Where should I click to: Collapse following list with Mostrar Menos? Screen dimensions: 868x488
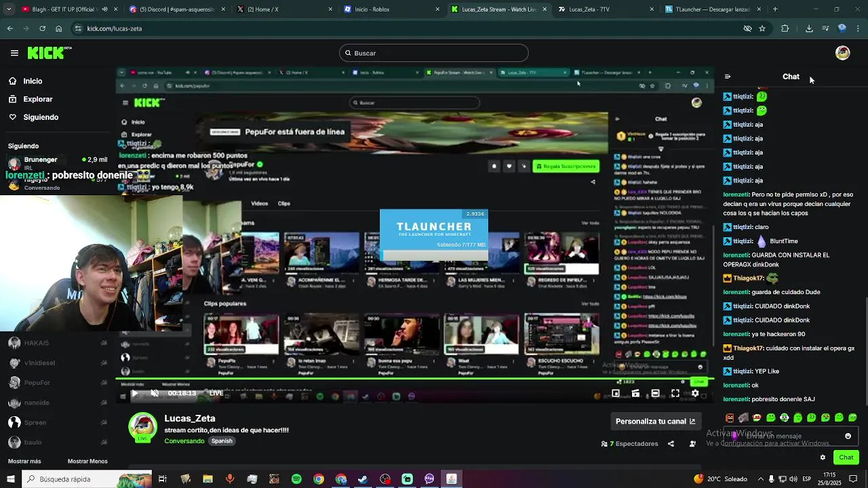pyautogui.click(x=87, y=462)
